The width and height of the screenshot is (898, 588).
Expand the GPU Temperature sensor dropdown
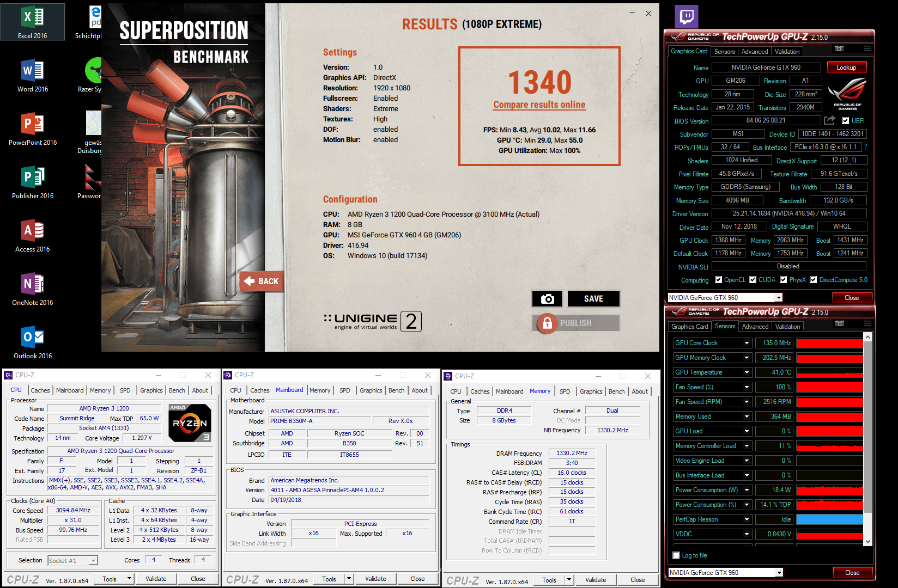point(747,372)
